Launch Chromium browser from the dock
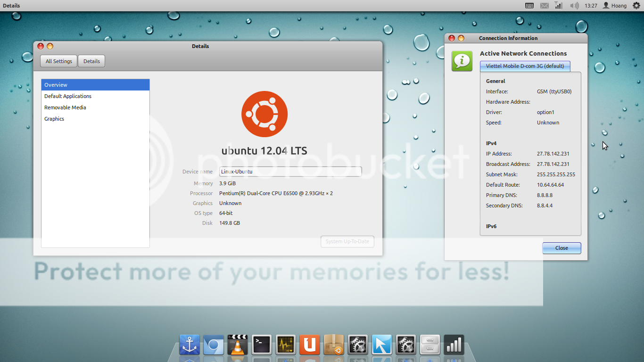This screenshot has height=362, width=644. [214, 345]
